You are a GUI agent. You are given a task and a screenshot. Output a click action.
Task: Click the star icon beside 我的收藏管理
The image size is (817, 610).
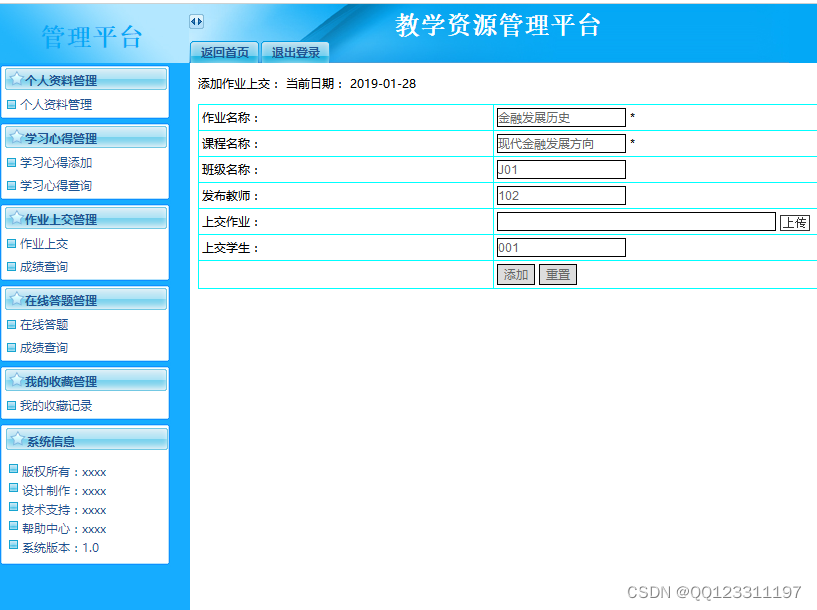pos(17,380)
